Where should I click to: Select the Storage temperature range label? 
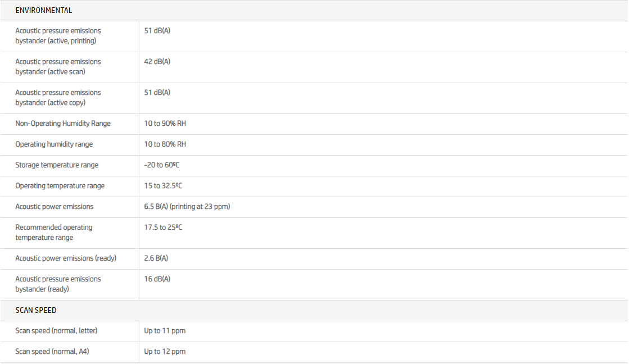pos(57,165)
